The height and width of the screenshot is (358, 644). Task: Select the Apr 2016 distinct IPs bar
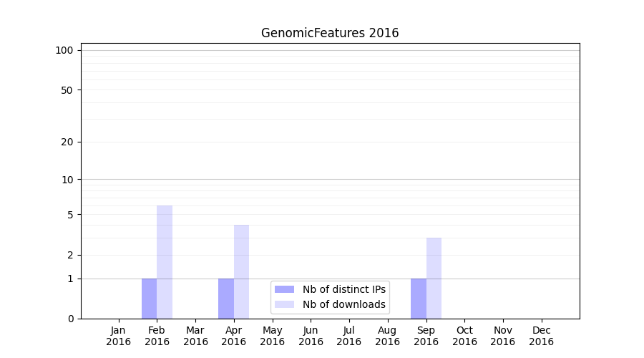point(226,299)
